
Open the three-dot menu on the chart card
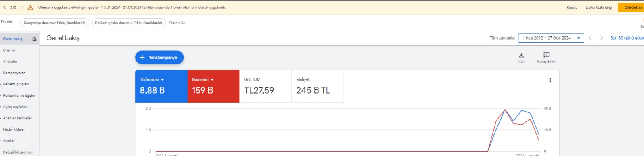550,80
